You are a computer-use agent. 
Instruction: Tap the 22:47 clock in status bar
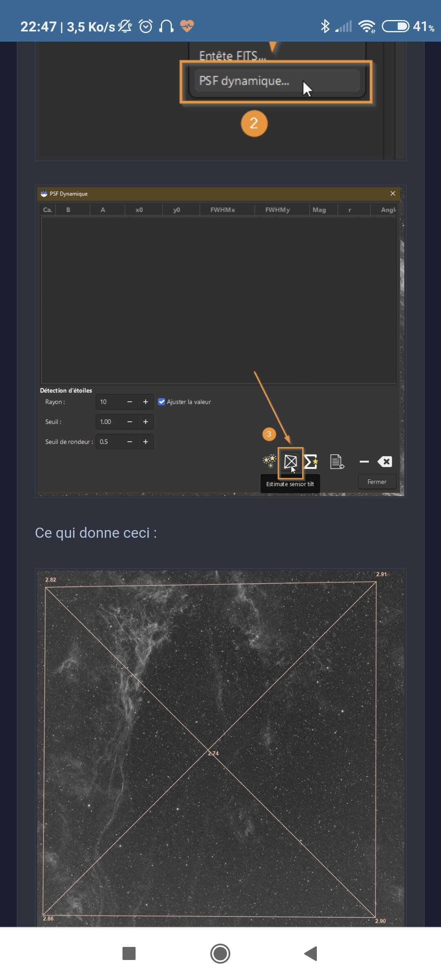(x=38, y=27)
